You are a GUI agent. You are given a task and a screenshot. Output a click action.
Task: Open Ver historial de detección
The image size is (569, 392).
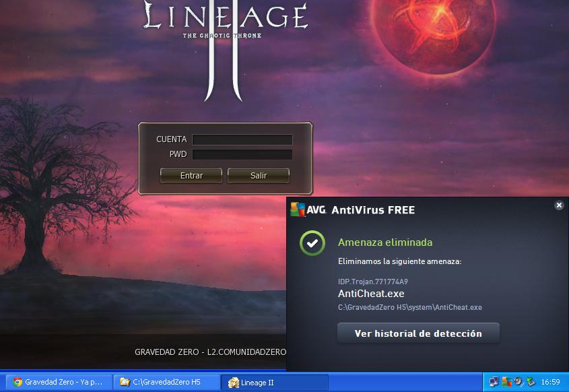pyautogui.click(x=418, y=333)
